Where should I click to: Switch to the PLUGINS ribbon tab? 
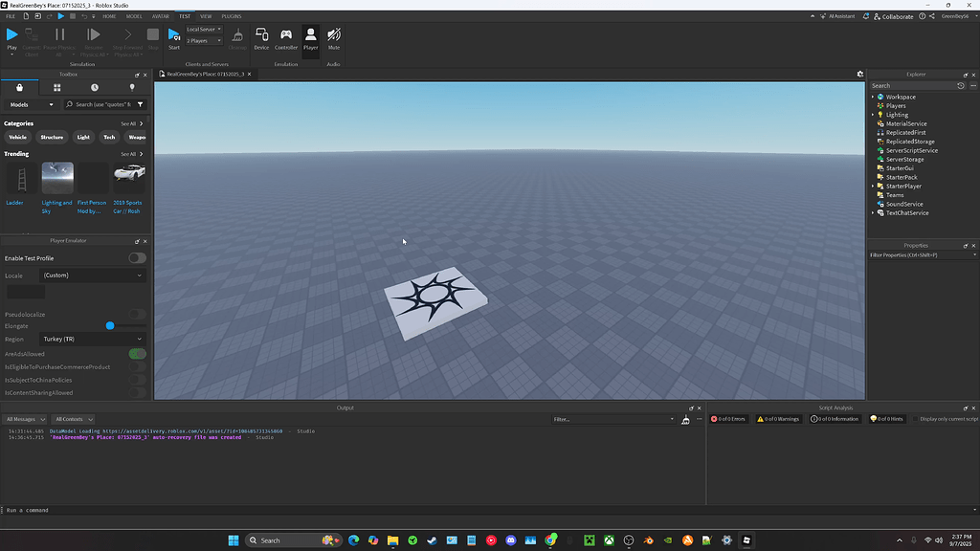coord(232,16)
